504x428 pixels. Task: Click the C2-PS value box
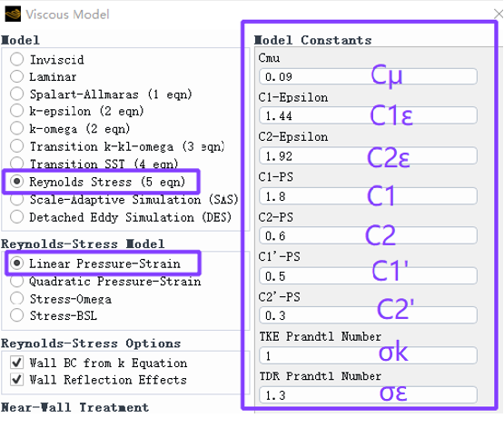368,235
